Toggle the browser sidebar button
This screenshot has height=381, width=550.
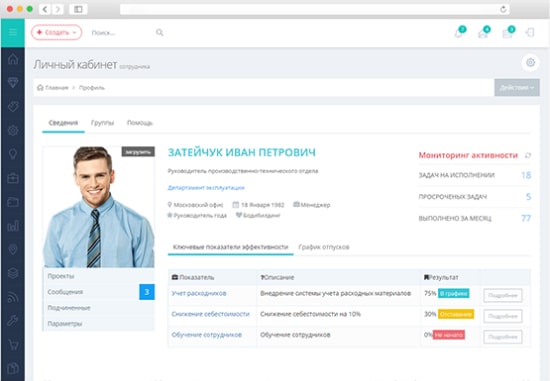pos(78,9)
